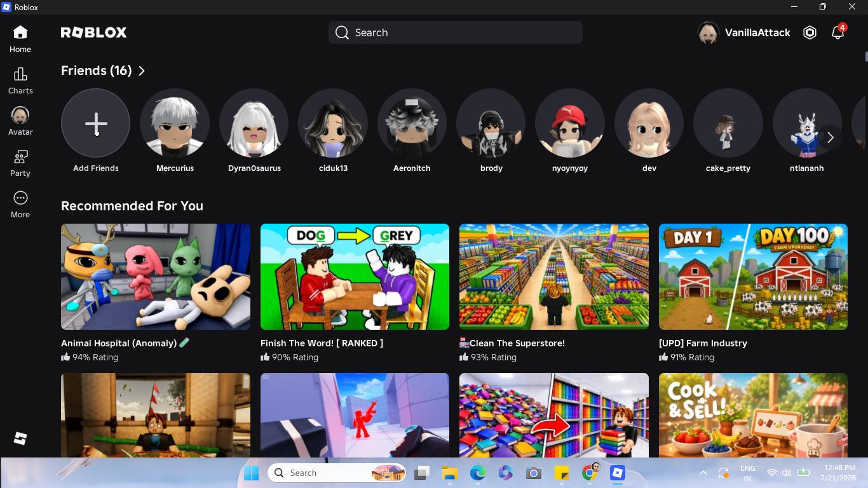Open friend Dyran0saurus avatar

[254, 123]
